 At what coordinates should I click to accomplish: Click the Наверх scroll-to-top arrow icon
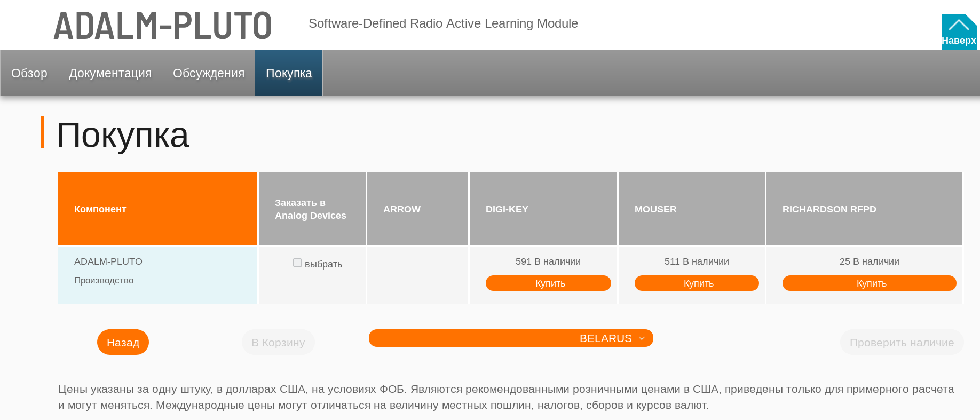pos(959,26)
